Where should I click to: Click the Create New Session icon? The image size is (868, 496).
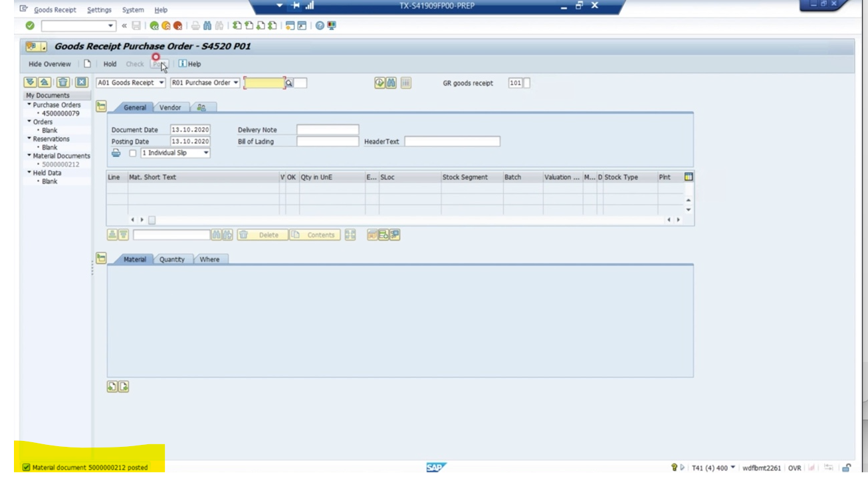[290, 26]
